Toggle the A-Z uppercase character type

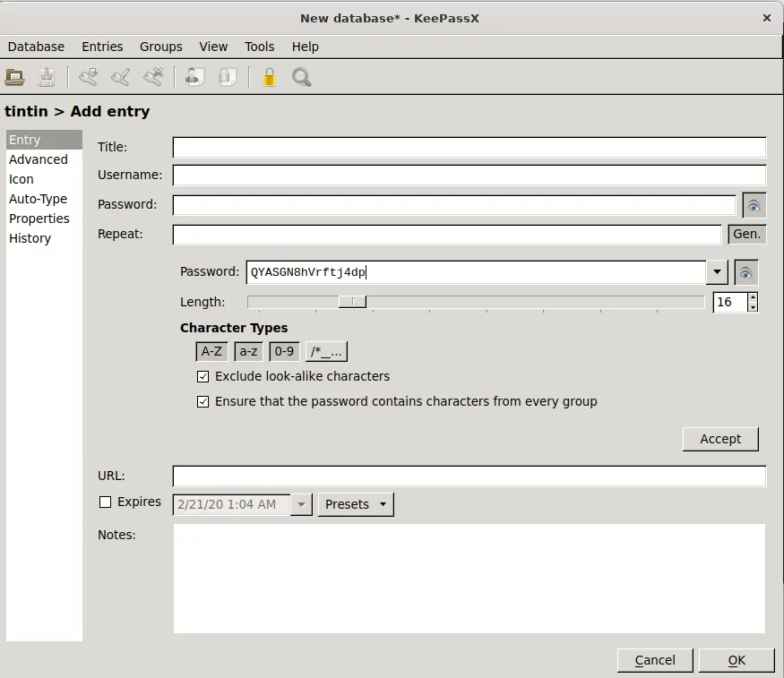tap(211, 351)
